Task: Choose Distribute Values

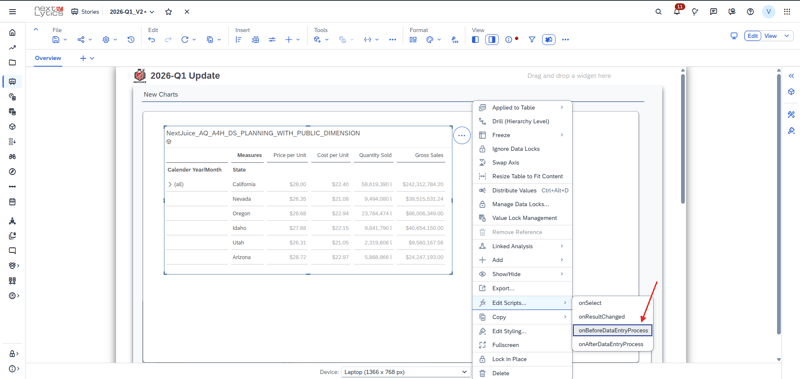Action: 522,190
